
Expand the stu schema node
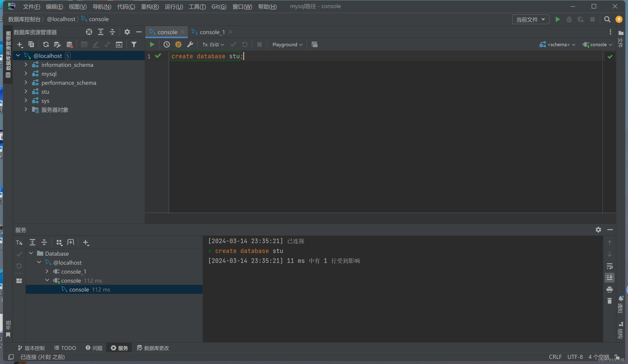(x=26, y=92)
